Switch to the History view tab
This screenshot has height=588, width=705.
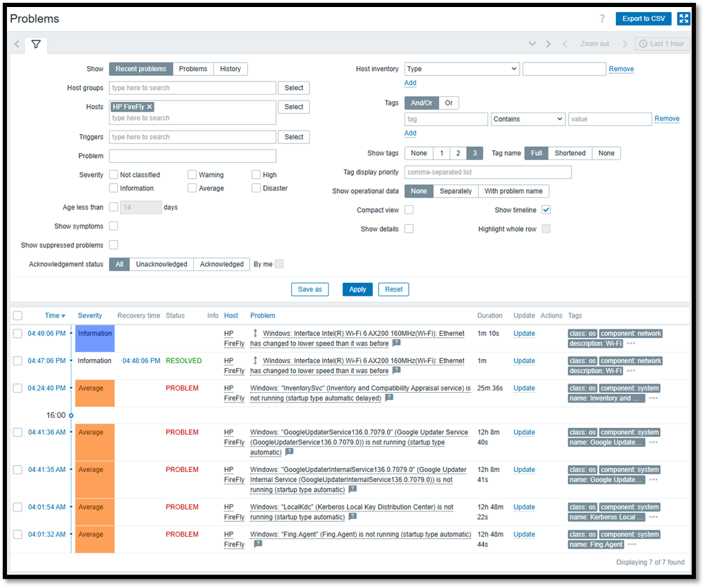coord(230,69)
